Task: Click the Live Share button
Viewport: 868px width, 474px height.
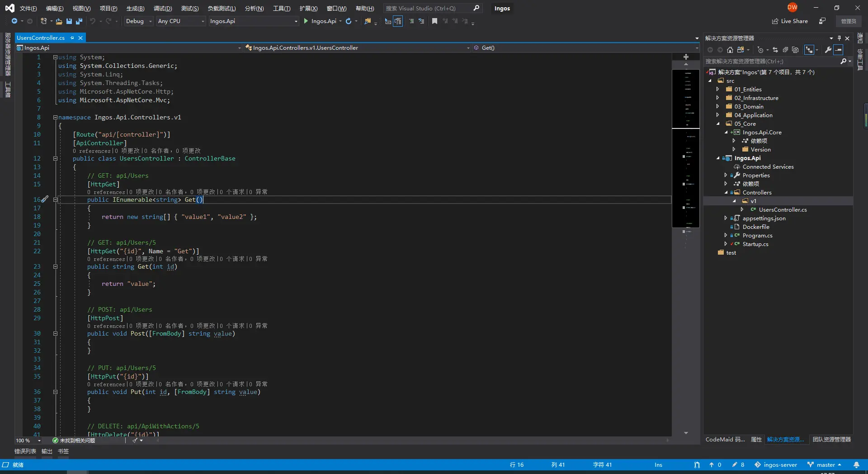Action: pyautogui.click(x=790, y=21)
